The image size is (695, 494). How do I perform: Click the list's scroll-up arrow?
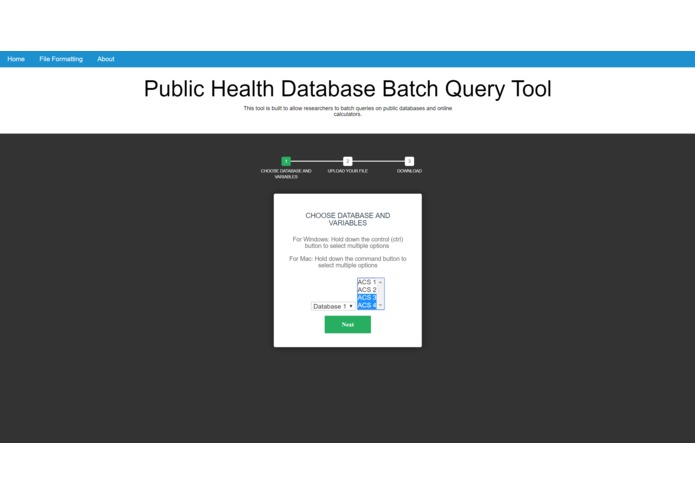(x=380, y=282)
